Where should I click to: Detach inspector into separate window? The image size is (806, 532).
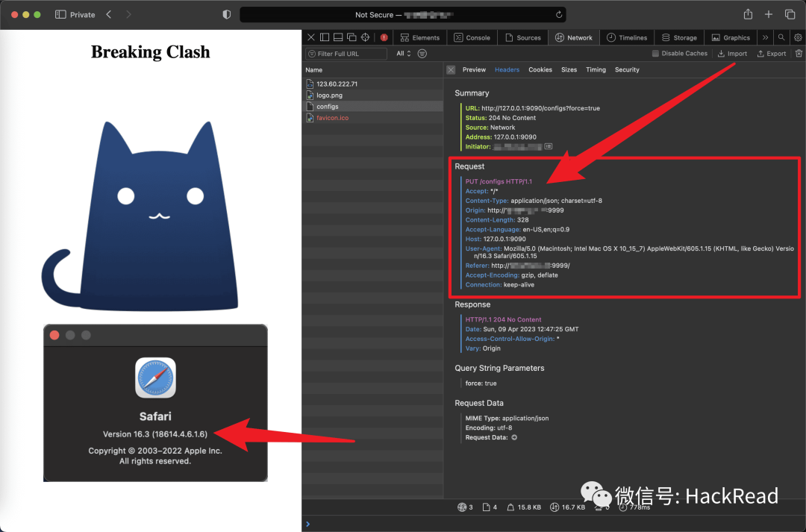(352, 37)
